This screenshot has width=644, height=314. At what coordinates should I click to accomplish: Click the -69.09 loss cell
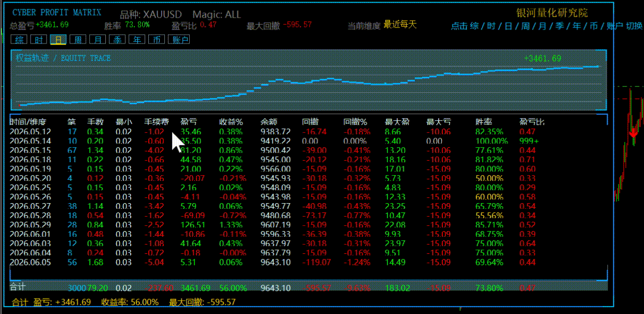tap(192, 216)
